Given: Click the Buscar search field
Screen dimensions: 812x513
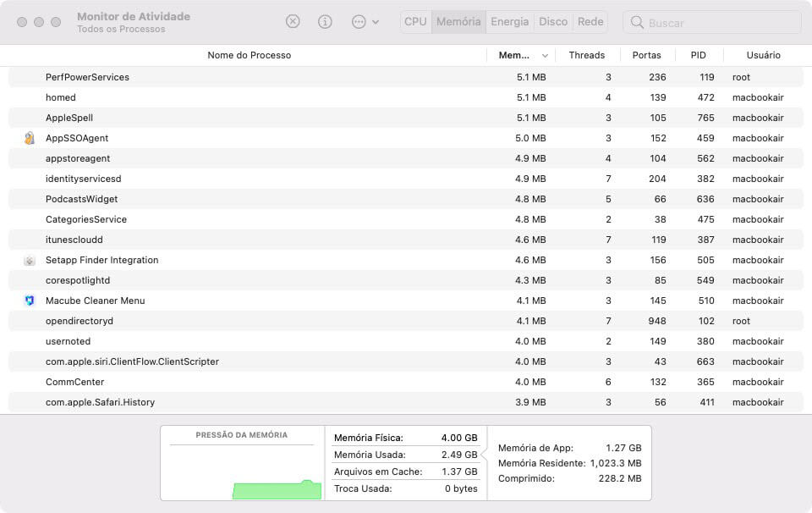Looking at the screenshot, I should pyautogui.click(x=712, y=22).
